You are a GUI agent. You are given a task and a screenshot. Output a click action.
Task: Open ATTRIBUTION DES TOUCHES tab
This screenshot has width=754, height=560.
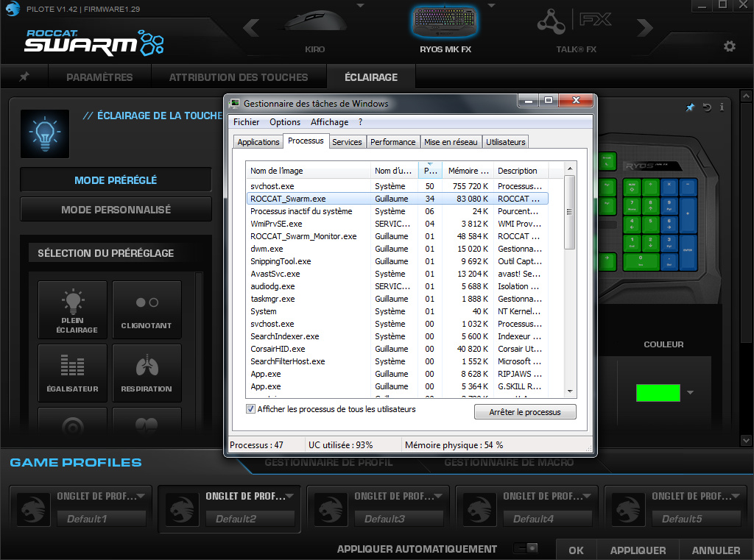tap(239, 77)
